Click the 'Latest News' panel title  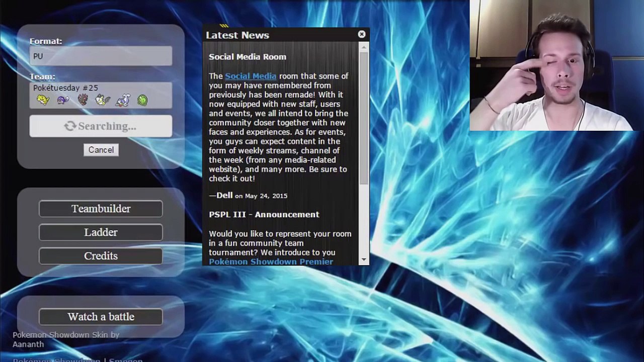tap(237, 35)
